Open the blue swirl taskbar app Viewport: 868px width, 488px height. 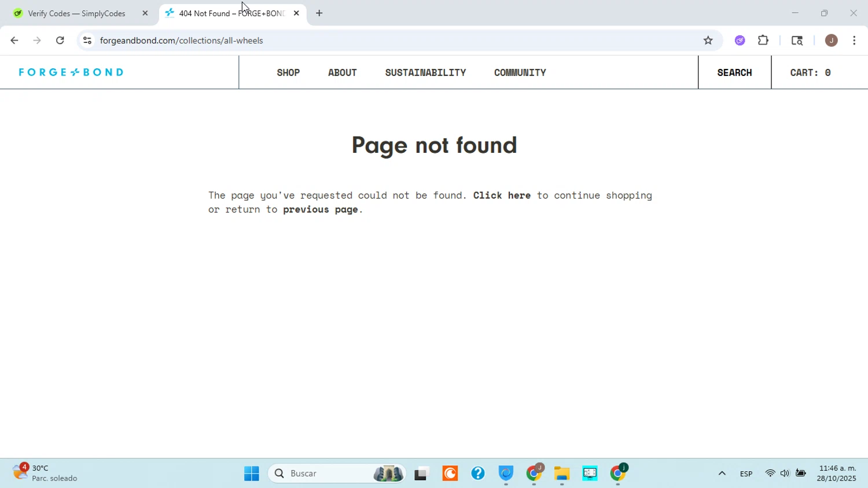(506, 474)
